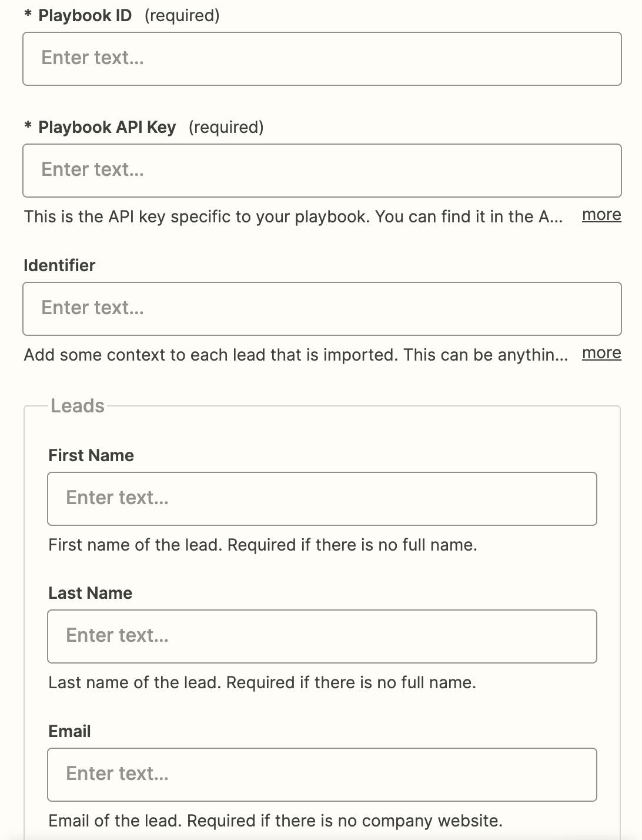
Task: Click the Last Name label
Action: (90, 593)
